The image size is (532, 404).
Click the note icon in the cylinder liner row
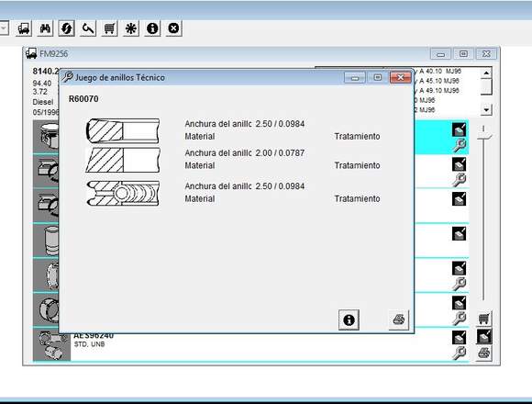pyautogui.click(x=459, y=233)
